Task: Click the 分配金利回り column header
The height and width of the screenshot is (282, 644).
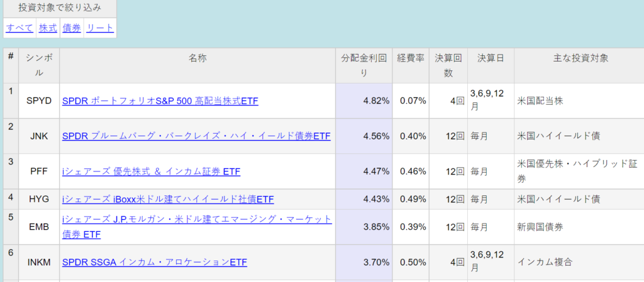Action: coord(364,65)
